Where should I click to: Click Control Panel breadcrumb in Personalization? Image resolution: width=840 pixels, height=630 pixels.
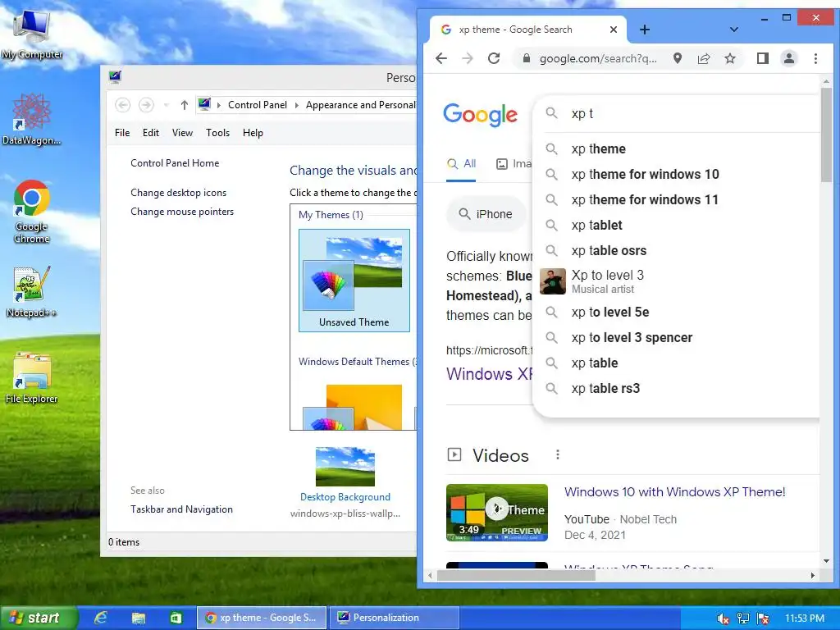click(257, 105)
